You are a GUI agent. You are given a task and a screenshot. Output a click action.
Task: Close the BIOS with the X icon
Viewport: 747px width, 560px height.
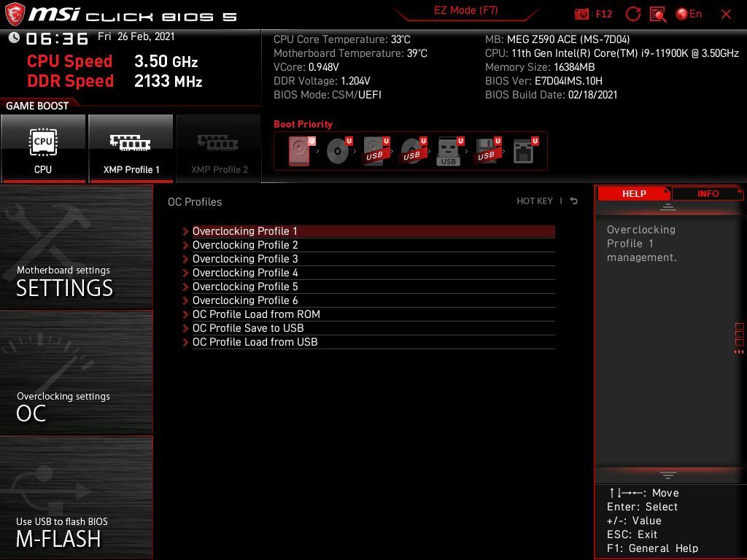(726, 15)
